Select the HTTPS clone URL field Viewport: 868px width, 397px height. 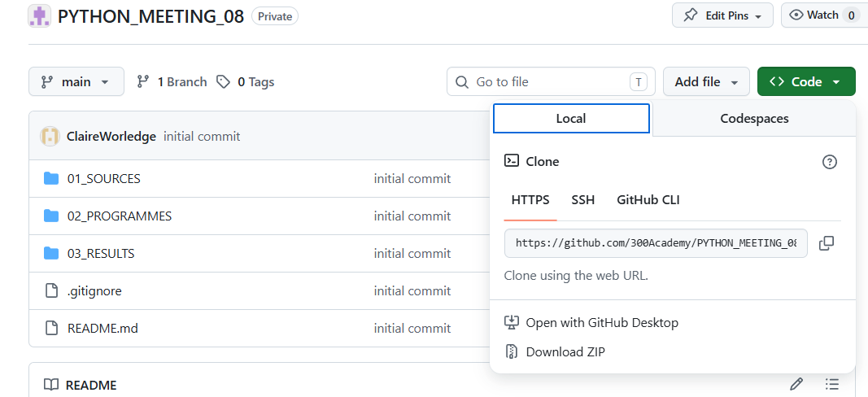656,243
